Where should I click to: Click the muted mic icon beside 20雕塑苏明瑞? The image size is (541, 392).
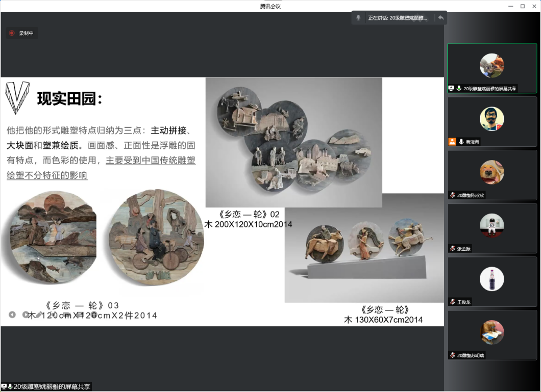pos(452,355)
